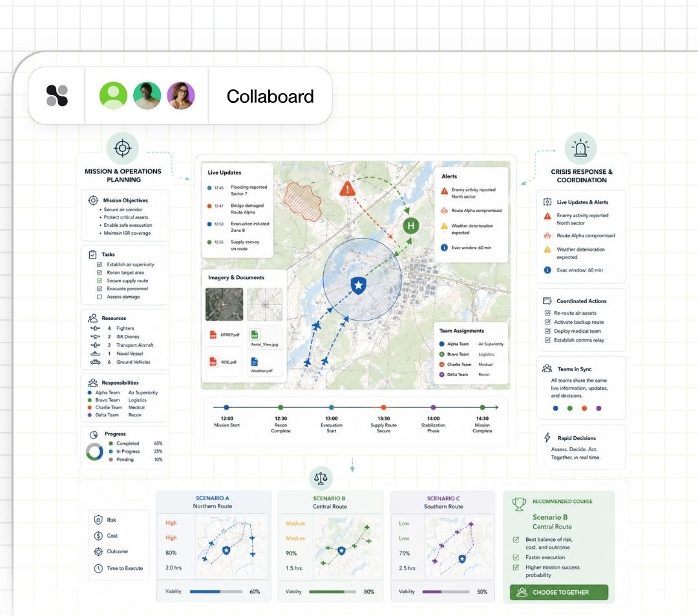Click the Teams in Sync people icon

coord(547,368)
